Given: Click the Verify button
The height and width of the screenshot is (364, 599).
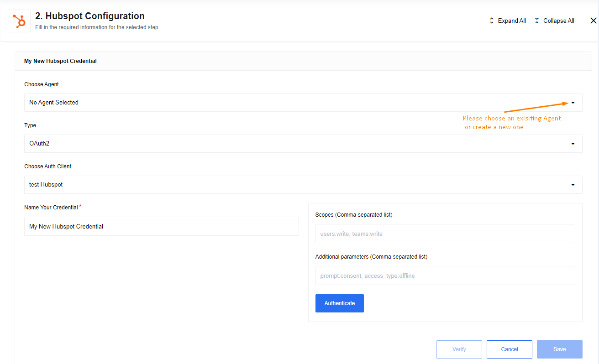Looking at the screenshot, I should pos(459,349).
